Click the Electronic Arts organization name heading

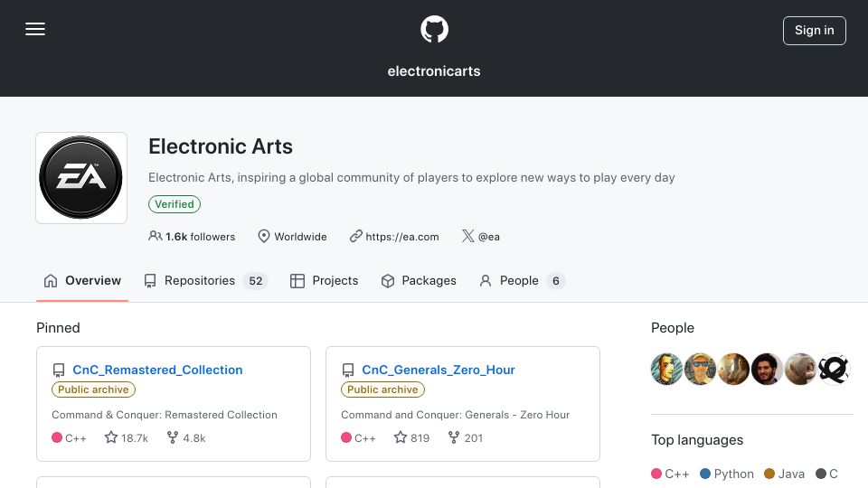[221, 146]
